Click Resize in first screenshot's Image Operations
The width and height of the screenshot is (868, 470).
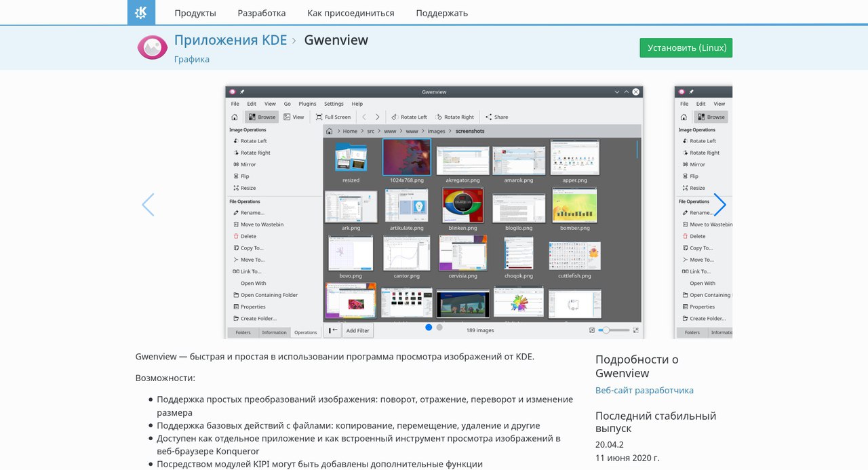point(243,188)
